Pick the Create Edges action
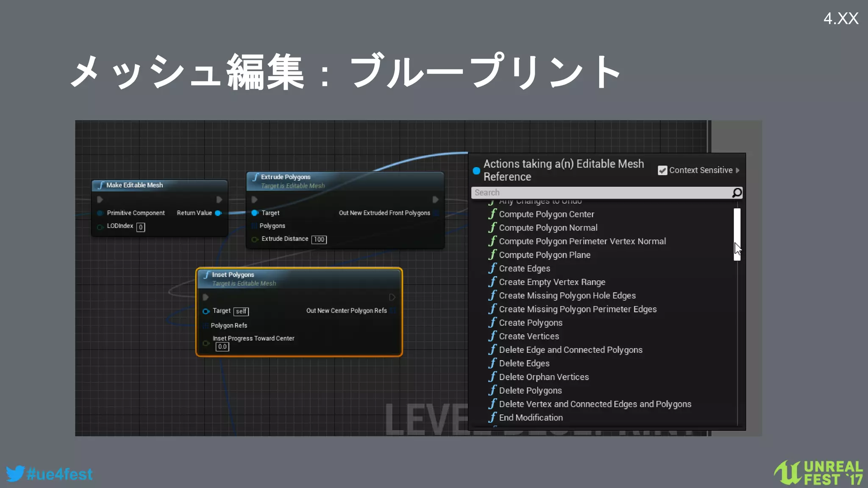 pyautogui.click(x=524, y=269)
